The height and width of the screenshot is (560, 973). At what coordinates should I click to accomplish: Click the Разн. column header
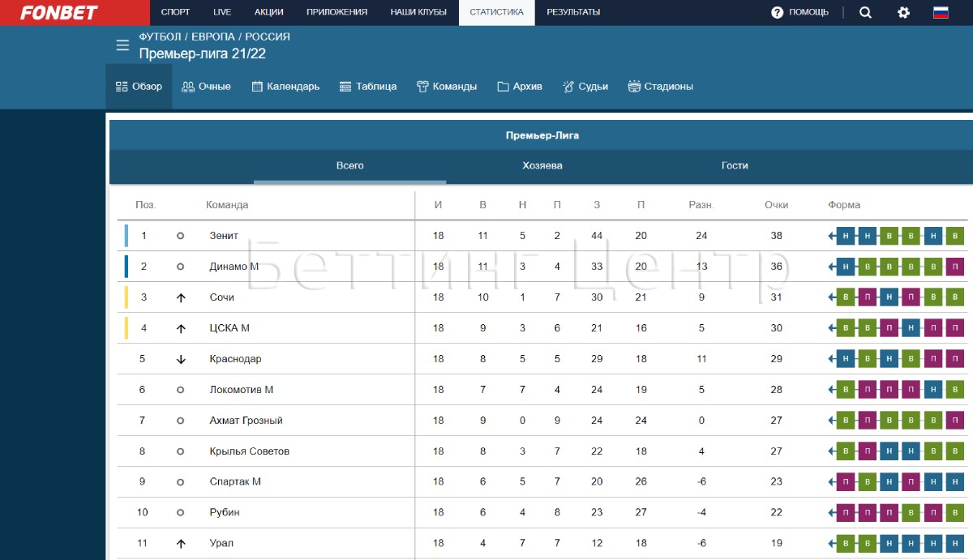pyautogui.click(x=701, y=205)
